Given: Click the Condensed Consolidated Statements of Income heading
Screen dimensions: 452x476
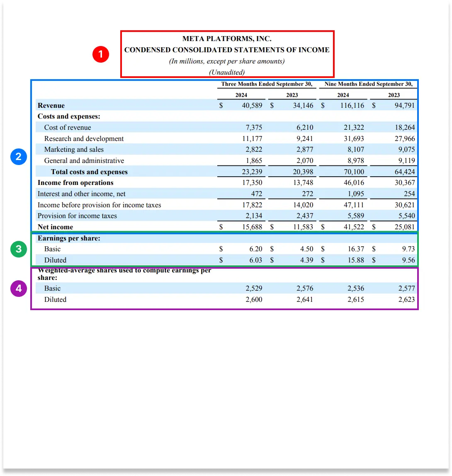Looking at the screenshot, I should coord(227,50).
